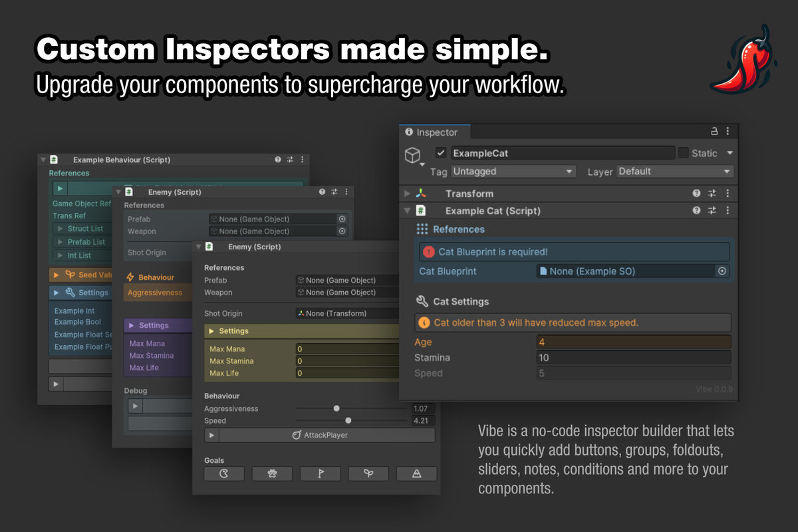Open help on the back Enemy (Script) panel
The height and width of the screenshot is (532, 798).
[x=322, y=192]
